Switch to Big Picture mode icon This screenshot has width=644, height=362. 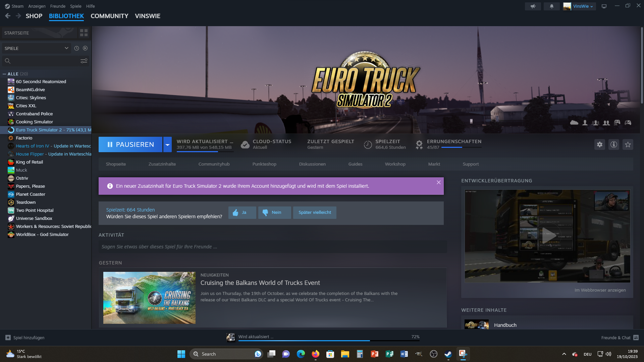[604, 6]
